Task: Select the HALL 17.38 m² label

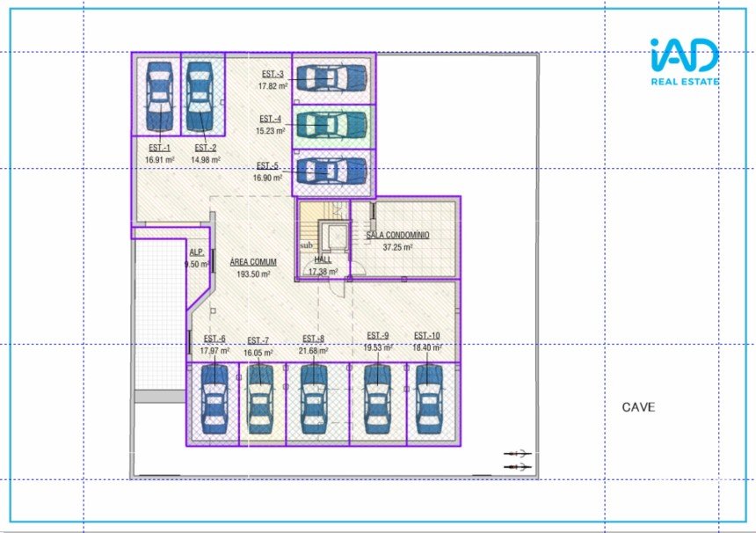Action: pyautogui.click(x=323, y=266)
